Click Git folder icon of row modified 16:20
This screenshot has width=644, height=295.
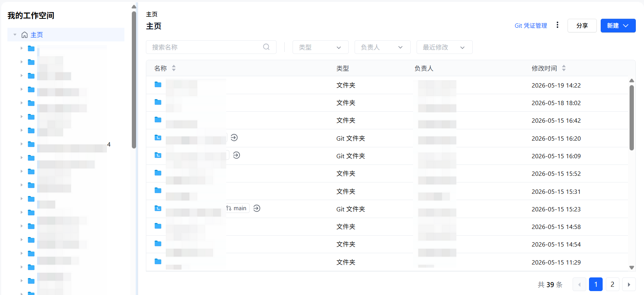pos(158,138)
